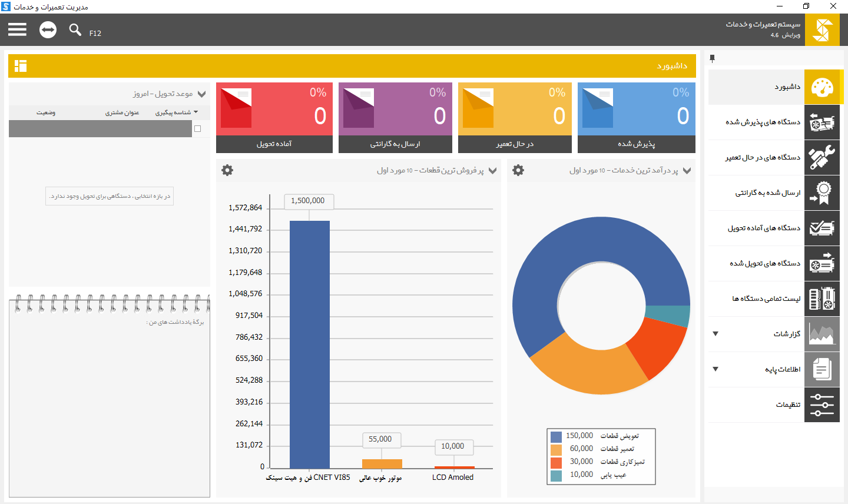Screen dimensions: 848x504
Task: Expand the گزارشات menu arrow
Action: [x=715, y=334]
